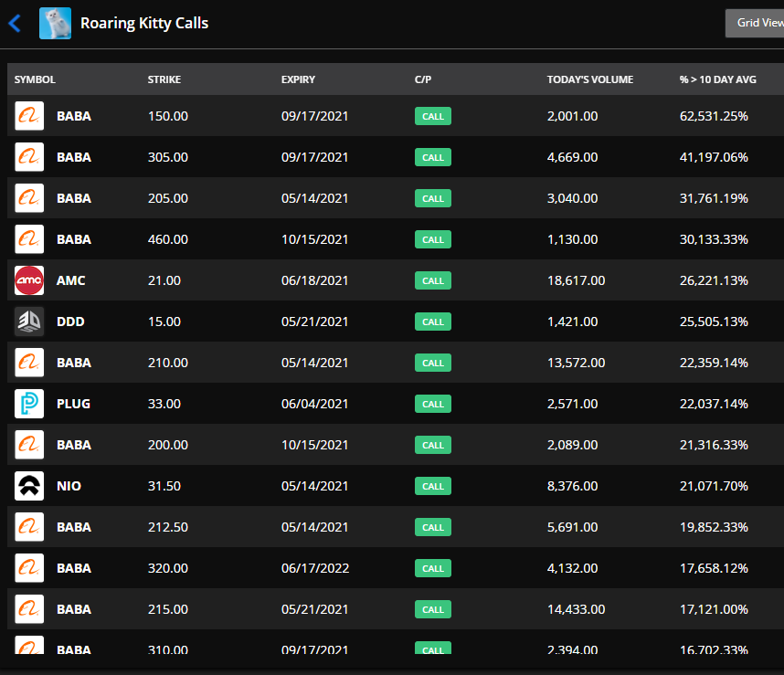This screenshot has width=784, height=675.
Task: Sort by the SYMBOL column header
Action: (35, 79)
